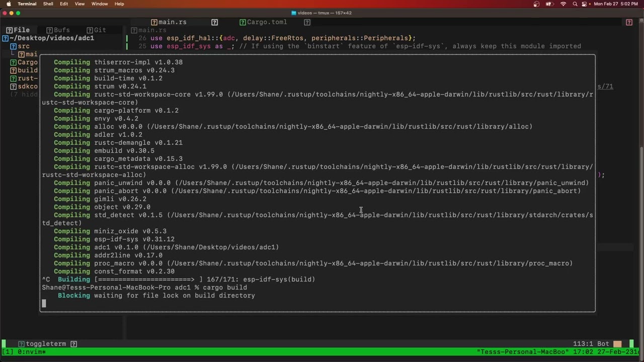Open the Apple menu
The width and height of the screenshot is (644, 362).
point(9,4)
